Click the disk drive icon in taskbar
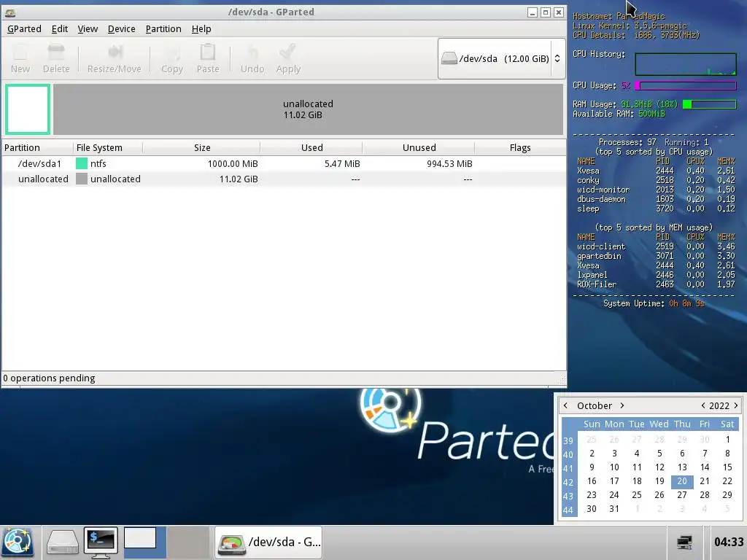This screenshot has width=747, height=560. coord(62,542)
